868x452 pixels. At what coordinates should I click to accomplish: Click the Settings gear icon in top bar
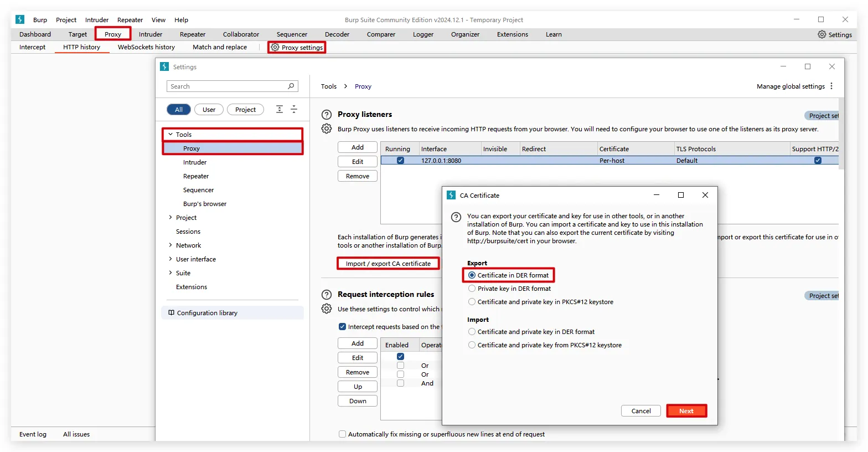point(821,34)
